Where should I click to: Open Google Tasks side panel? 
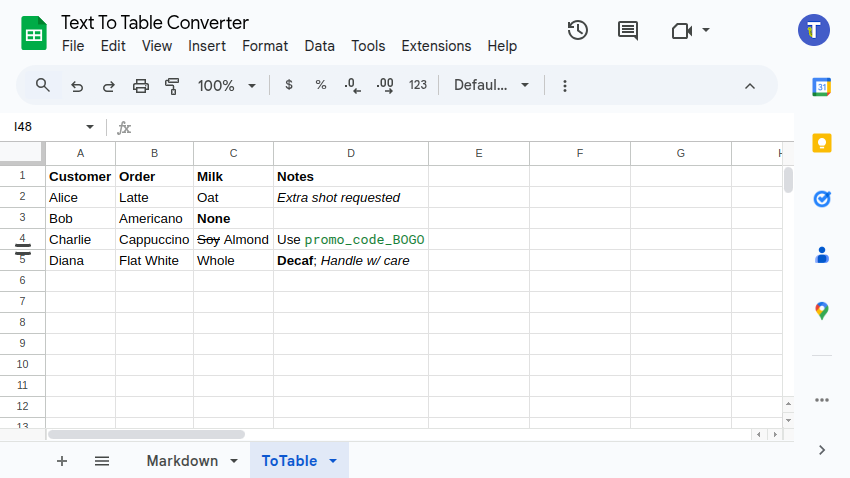822,199
